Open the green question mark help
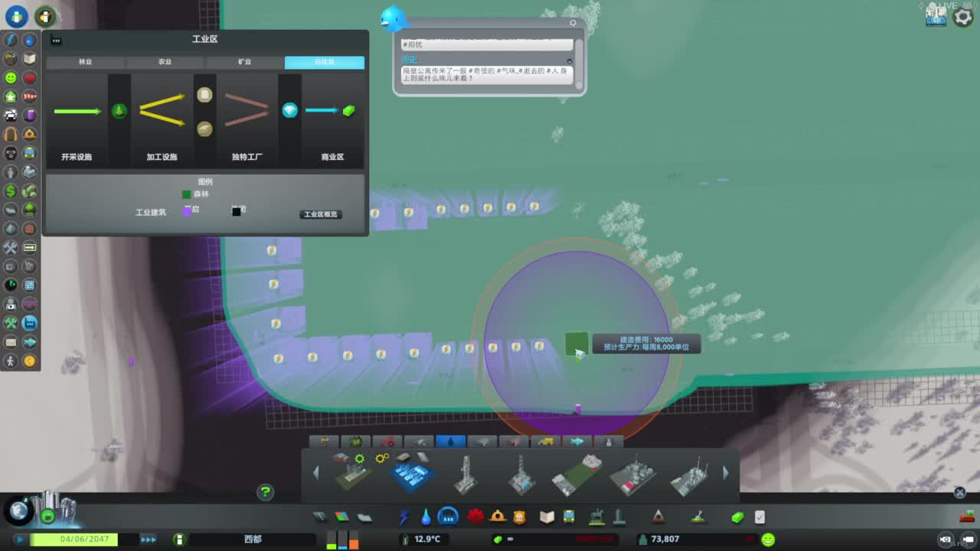 point(265,492)
